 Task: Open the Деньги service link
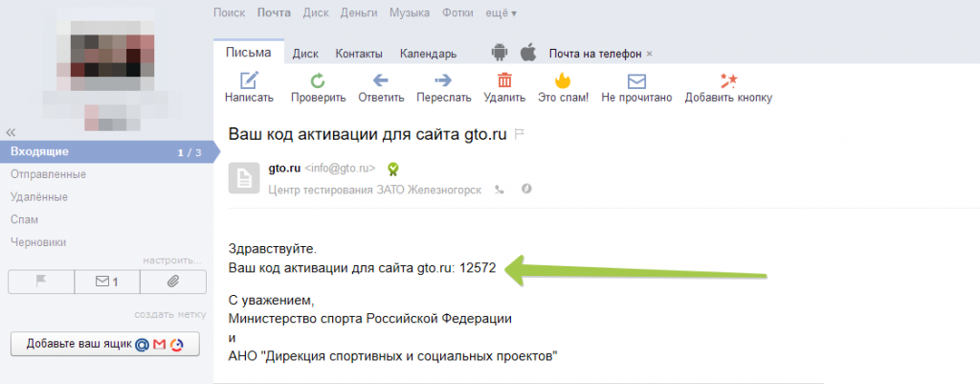coord(359,12)
